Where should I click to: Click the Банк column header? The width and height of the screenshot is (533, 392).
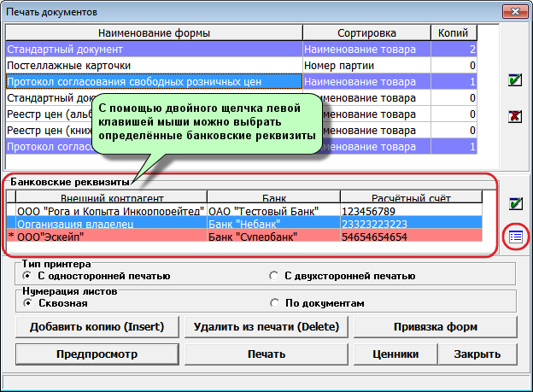(x=273, y=197)
